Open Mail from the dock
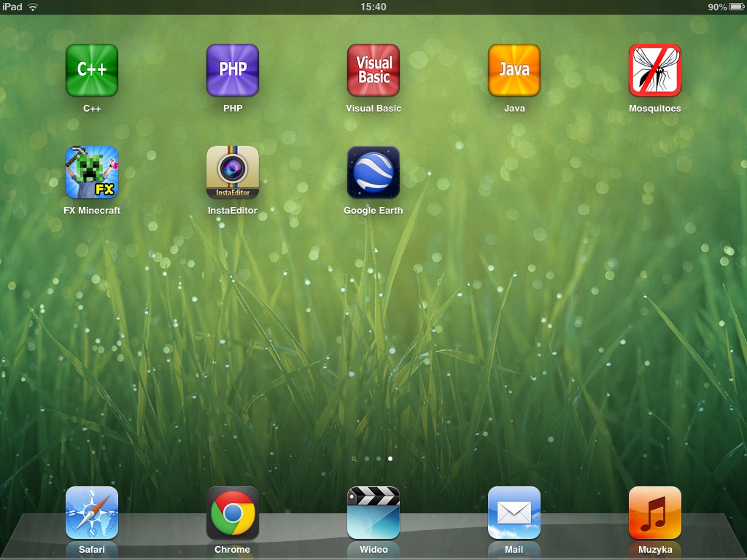 coord(514,513)
